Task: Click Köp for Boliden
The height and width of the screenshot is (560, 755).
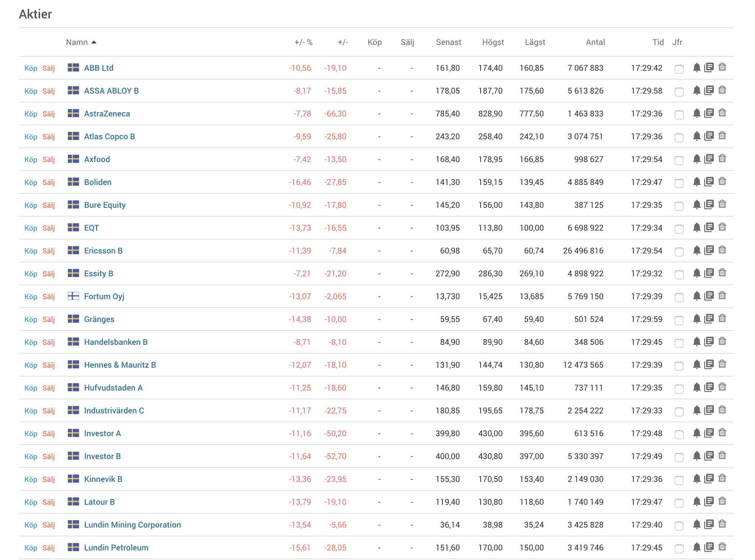Action: coord(31,182)
